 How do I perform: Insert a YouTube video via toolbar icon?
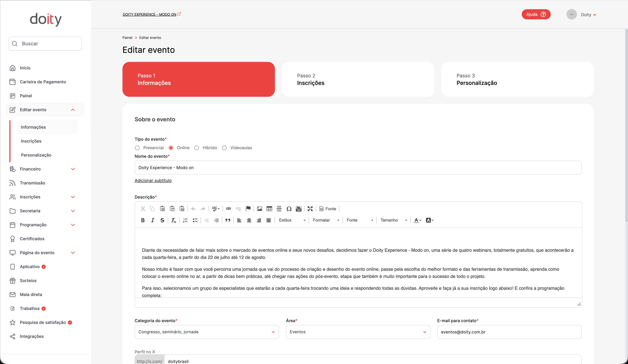(298, 209)
